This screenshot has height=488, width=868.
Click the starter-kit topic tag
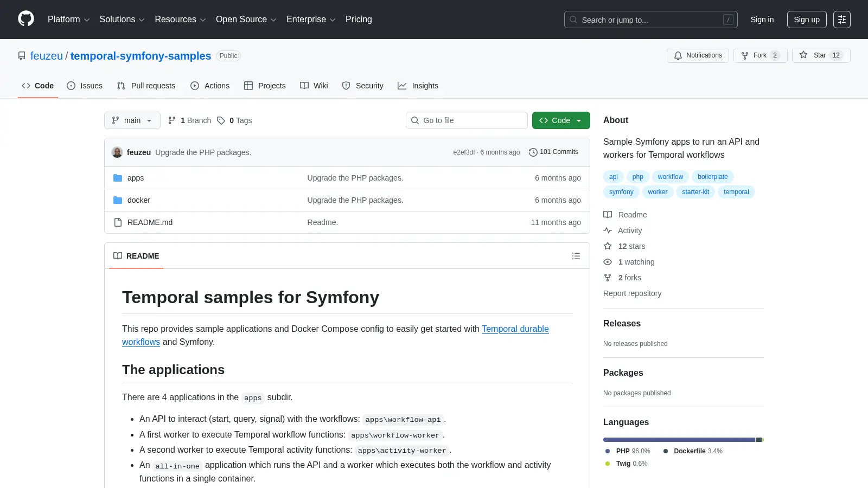[x=695, y=192]
